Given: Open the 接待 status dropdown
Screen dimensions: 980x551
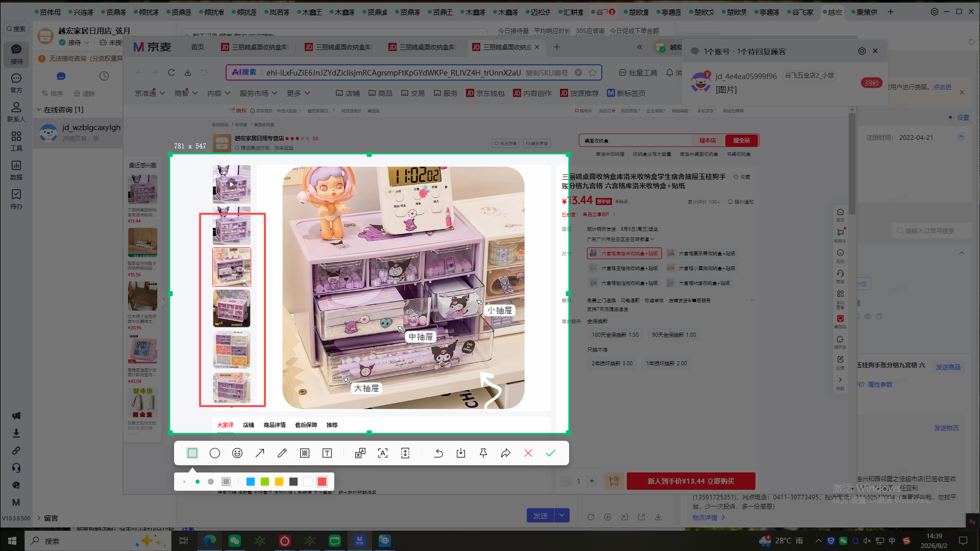Looking at the screenshot, I should coord(75,43).
